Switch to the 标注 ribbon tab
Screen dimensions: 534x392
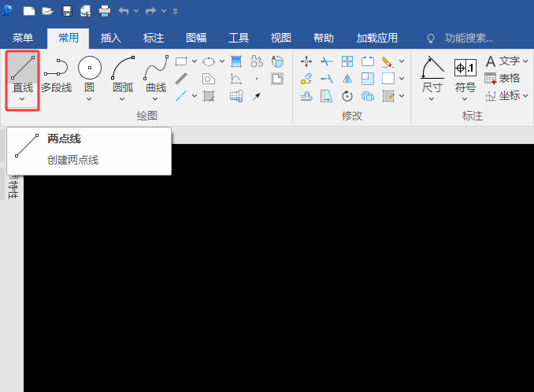(x=154, y=38)
